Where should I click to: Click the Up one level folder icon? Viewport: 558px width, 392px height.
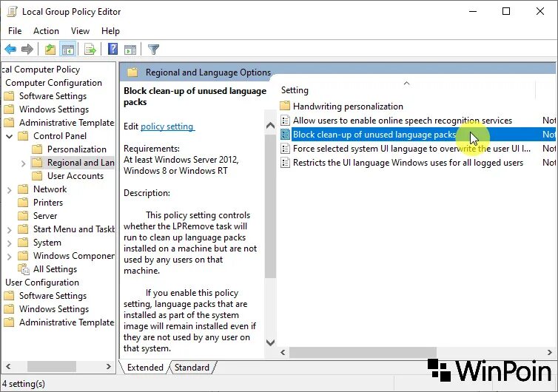click(x=50, y=49)
